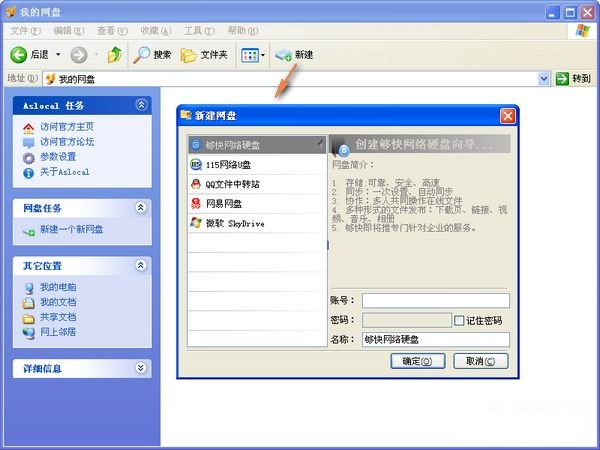Open 网上邻居 network link
Image resolution: width=600 pixels, height=450 pixels.
pyautogui.click(x=58, y=332)
